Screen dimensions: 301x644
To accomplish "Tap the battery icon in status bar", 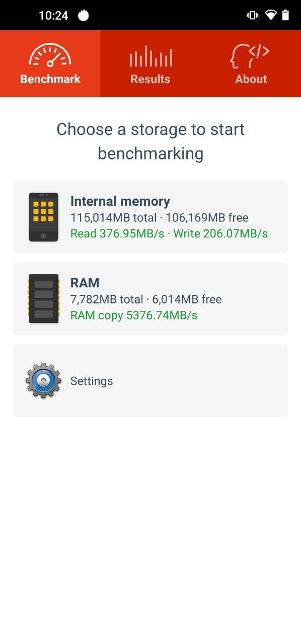I will [x=286, y=15].
